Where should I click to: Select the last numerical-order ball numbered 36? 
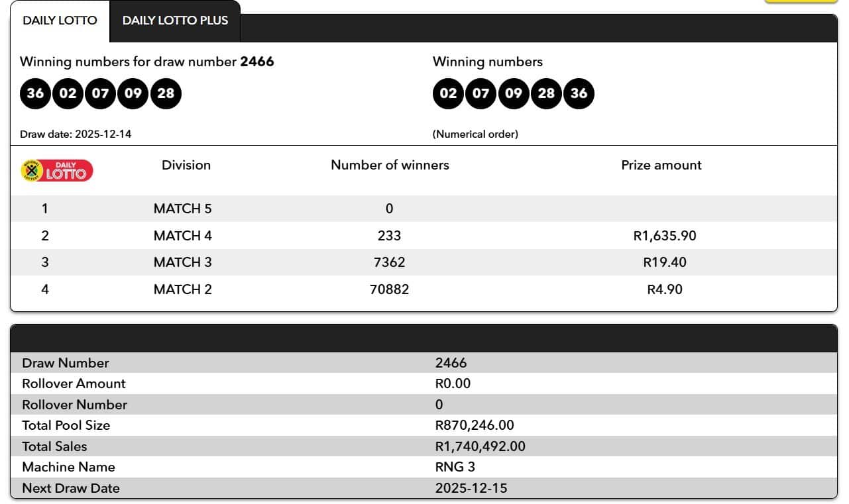click(579, 93)
